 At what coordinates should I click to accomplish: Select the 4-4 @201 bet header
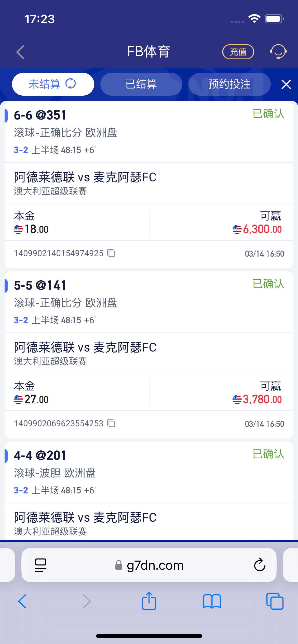point(40,455)
